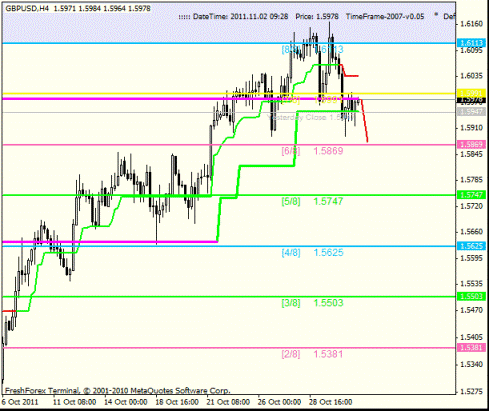
Task: Click the [5/8] Murrey level label
Action: [x=291, y=201]
